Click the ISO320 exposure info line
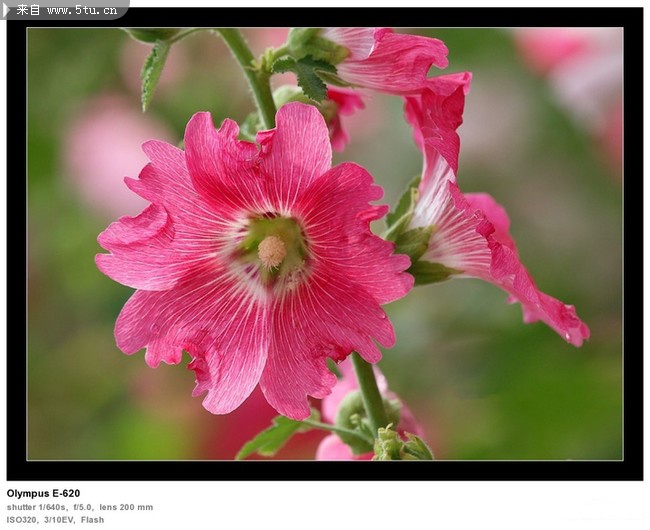The width and height of the screenshot is (650, 530). pyautogui.click(x=55, y=520)
